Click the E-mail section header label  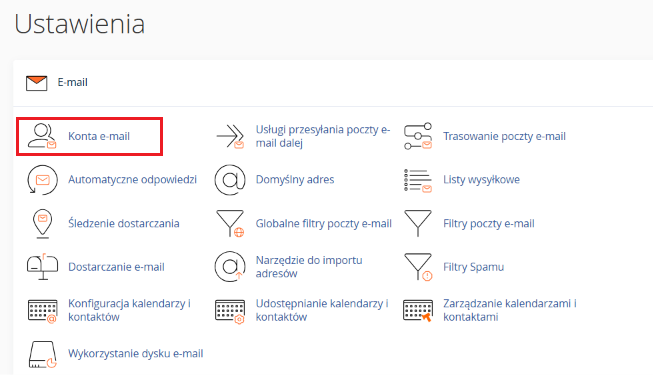(x=72, y=82)
